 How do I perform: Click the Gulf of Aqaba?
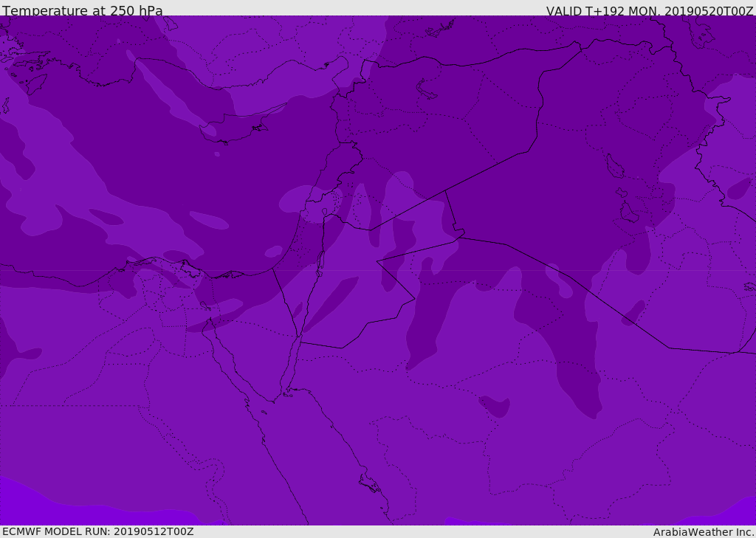(x=292, y=365)
